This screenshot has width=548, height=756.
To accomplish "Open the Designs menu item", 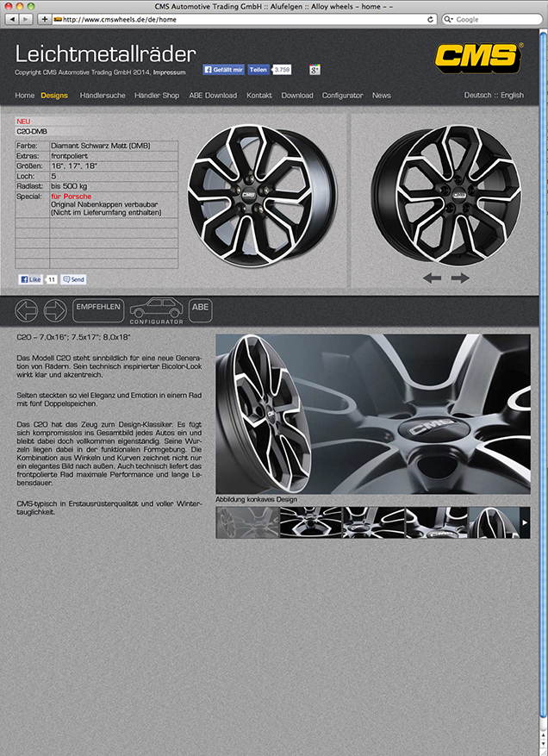I will 54,96.
